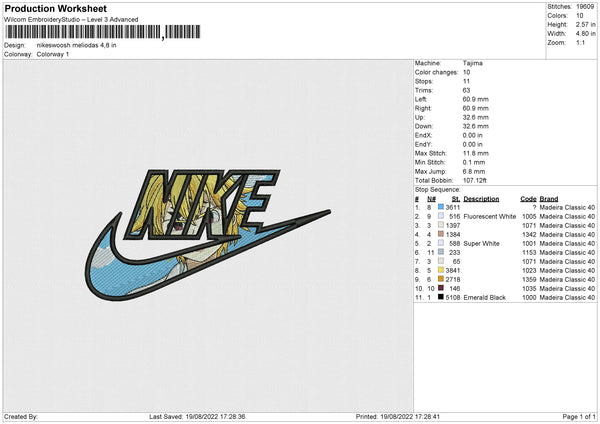The width and height of the screenshot is (600, 424).
Task: Click the Description column header
Action: [481, 199]
